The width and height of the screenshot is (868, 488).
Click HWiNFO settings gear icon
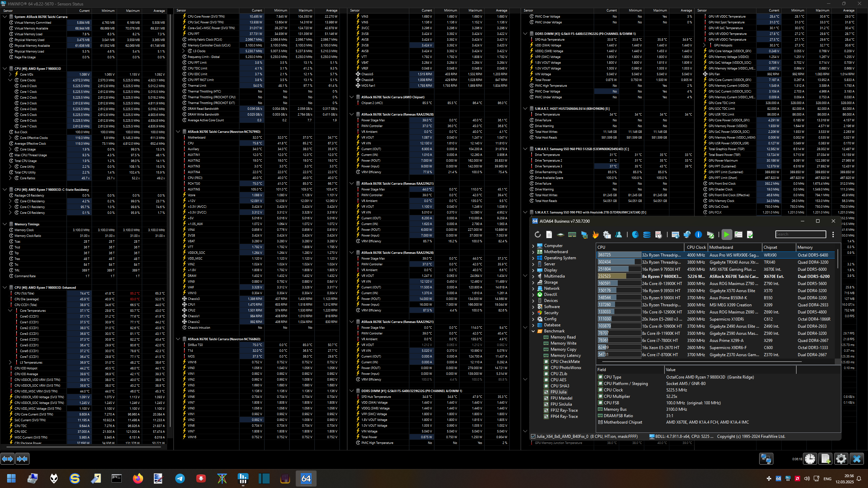841,459
